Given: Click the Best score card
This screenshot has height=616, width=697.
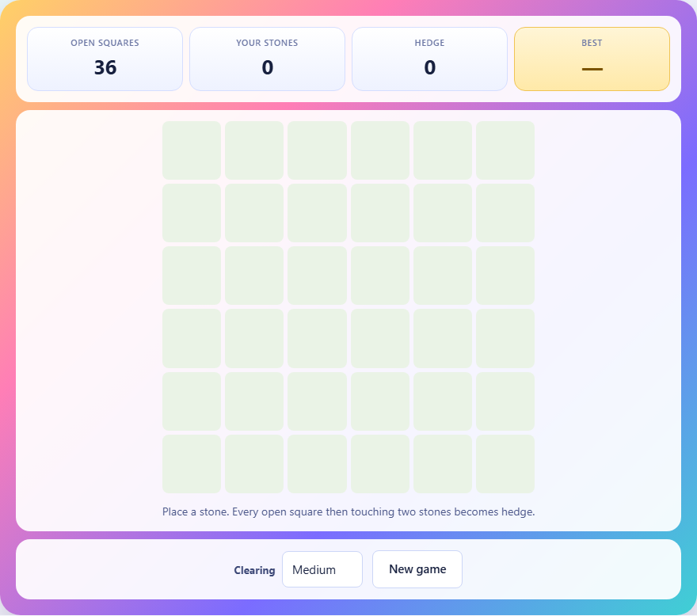Looking at the screenshot, I should [592, 59].
